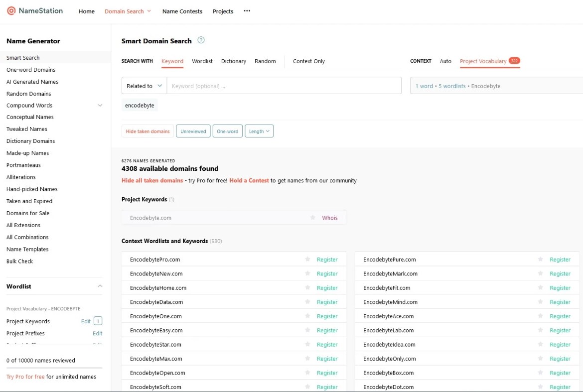Image resolution: width=583 pixels, height=392 pixels.
Task: Expand the Compound Words sidebar chevron
Action: [x=100, y=105]
